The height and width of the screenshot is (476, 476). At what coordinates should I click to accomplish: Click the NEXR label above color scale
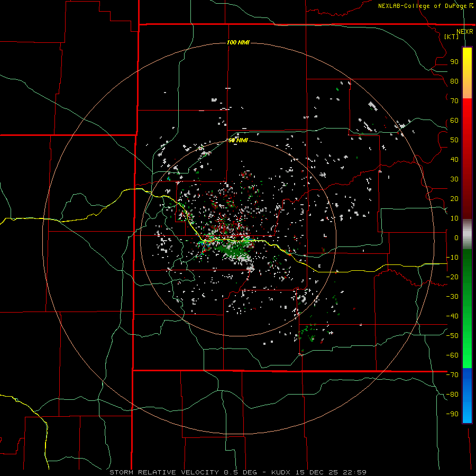[x=465, y=32]
